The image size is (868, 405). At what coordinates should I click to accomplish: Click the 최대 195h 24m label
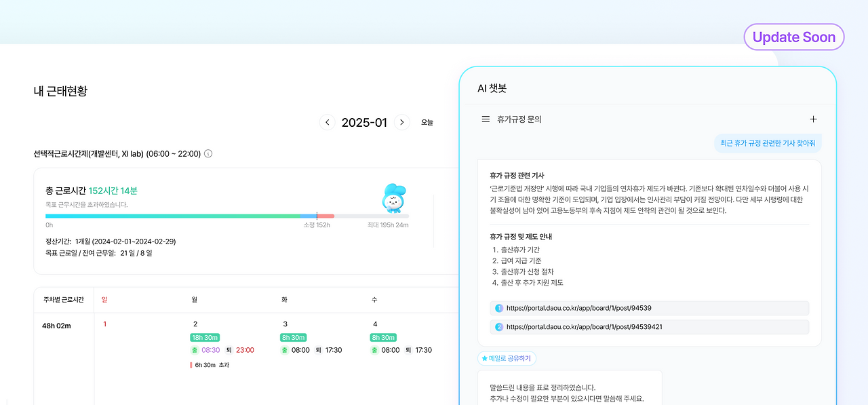coord(388,225)
